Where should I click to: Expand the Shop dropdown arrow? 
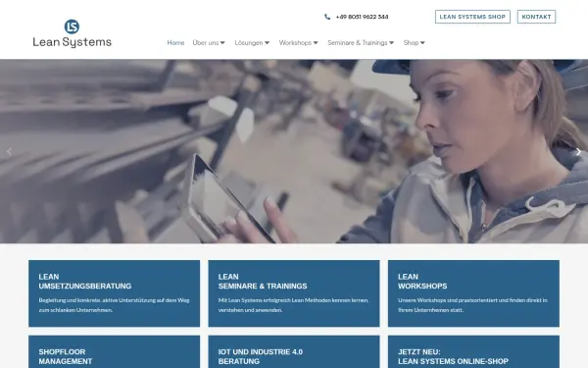click(422, 43)
